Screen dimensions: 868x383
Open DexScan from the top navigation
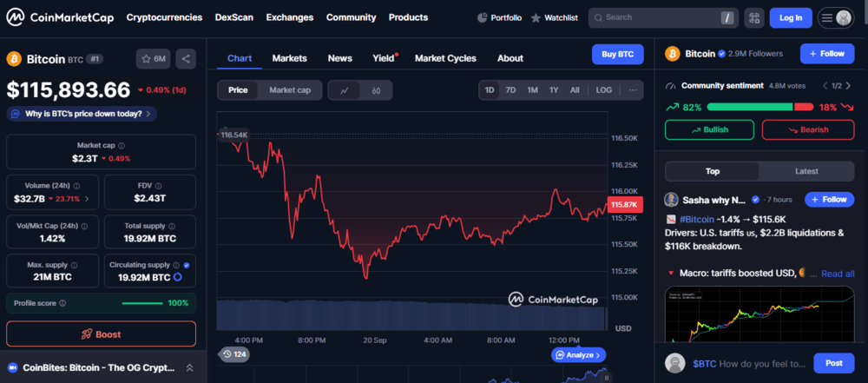click(234, 17)
